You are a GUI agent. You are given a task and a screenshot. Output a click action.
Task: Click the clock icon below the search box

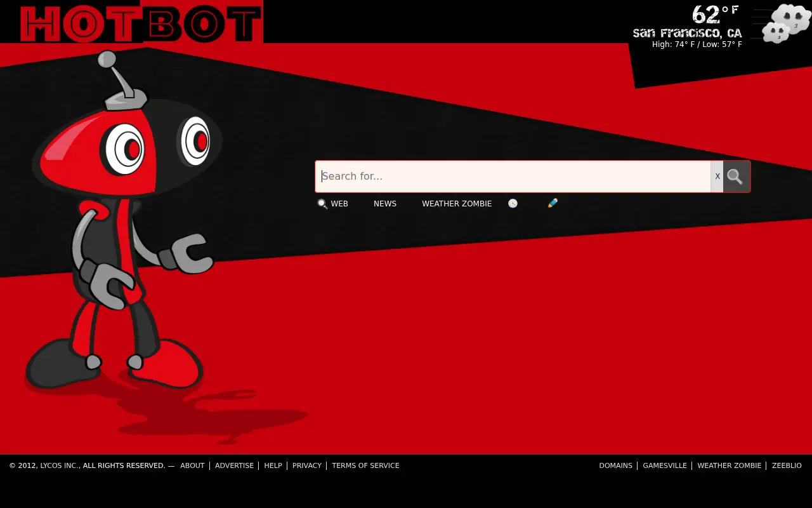(513, 203)
